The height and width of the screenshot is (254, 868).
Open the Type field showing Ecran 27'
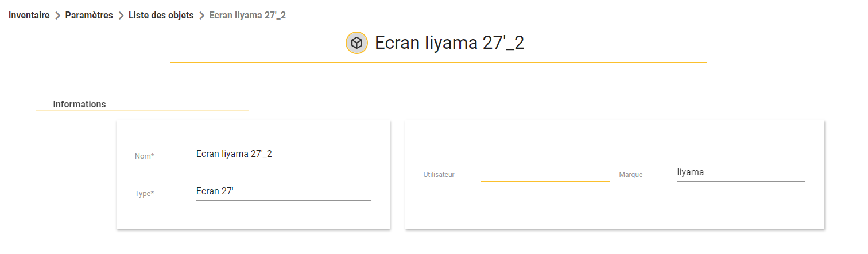[284, 191]
